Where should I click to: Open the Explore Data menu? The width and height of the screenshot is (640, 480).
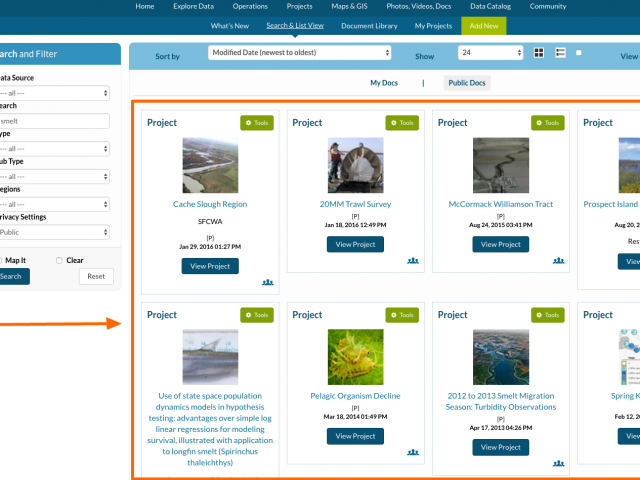193,7
